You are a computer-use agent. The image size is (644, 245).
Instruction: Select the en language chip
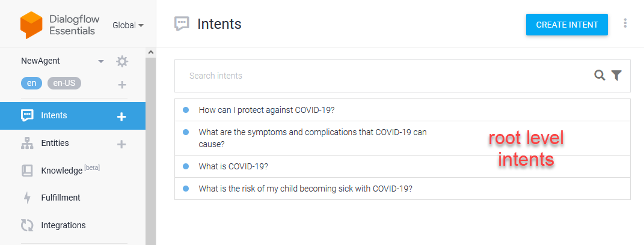click(32, 83)
